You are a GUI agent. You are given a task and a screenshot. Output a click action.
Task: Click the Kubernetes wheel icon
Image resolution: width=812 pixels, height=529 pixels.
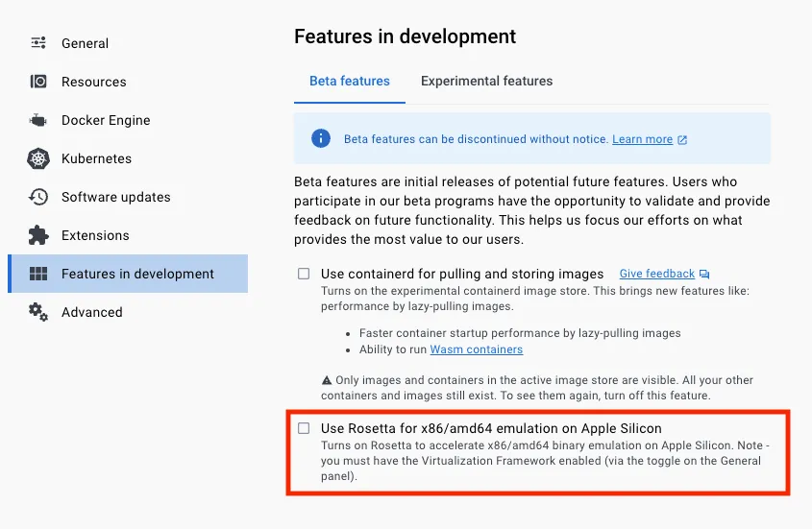point(38,158)
